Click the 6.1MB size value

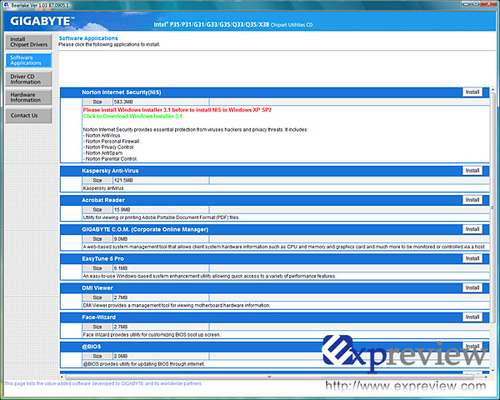[121, 268]
